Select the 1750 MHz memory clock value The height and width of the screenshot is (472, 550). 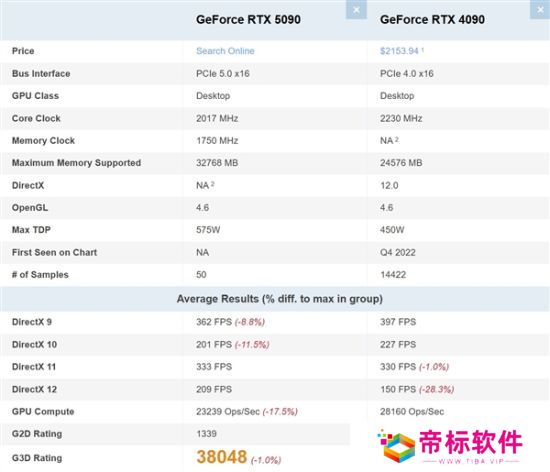pos(217,141)
